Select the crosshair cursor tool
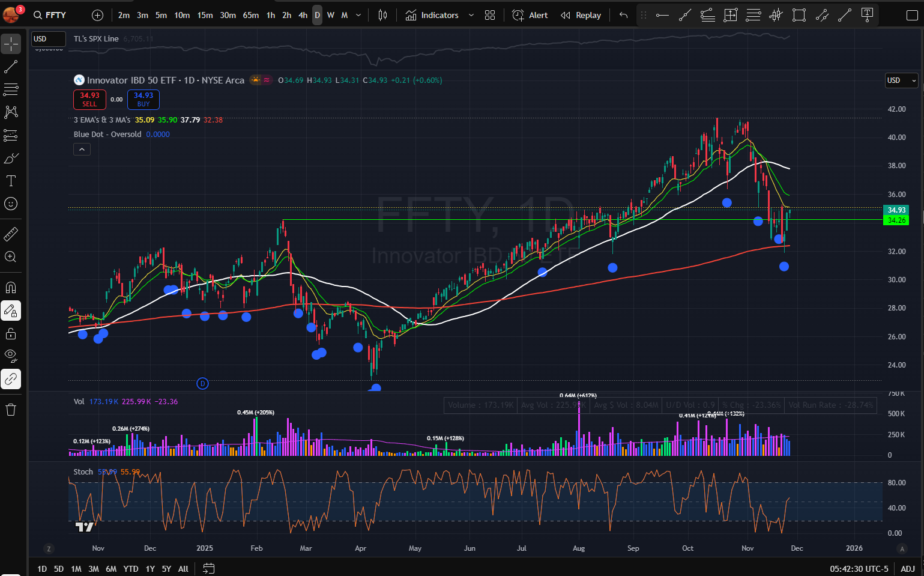This screenshot has height=576, width=924. point(11,44)
